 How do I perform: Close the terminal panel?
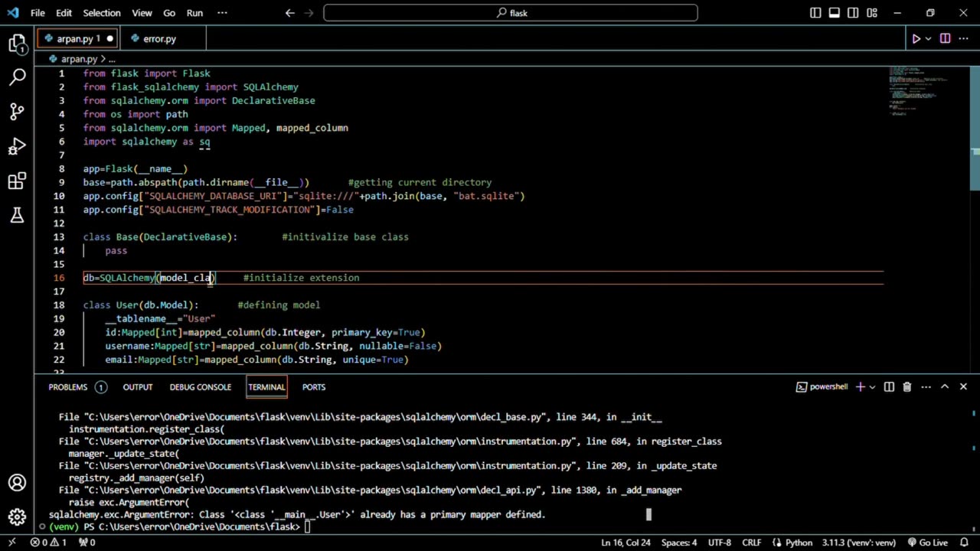click(x=963, y=387)
